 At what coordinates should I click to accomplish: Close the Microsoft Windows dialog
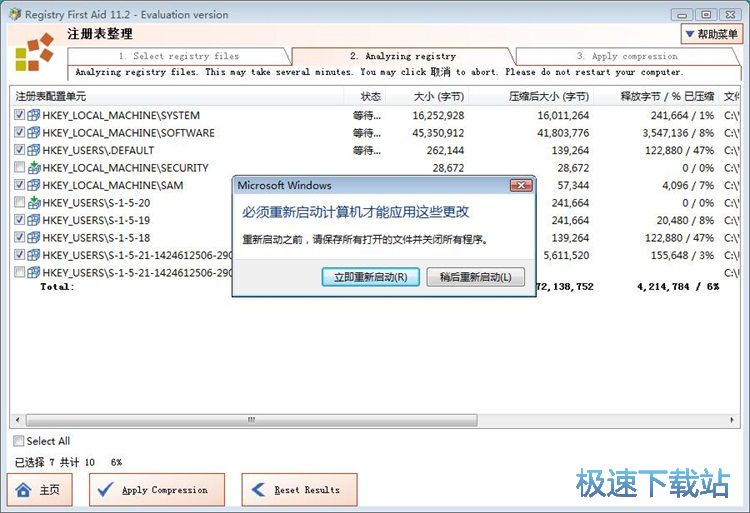pyautogui.click(x=521, y=185)
